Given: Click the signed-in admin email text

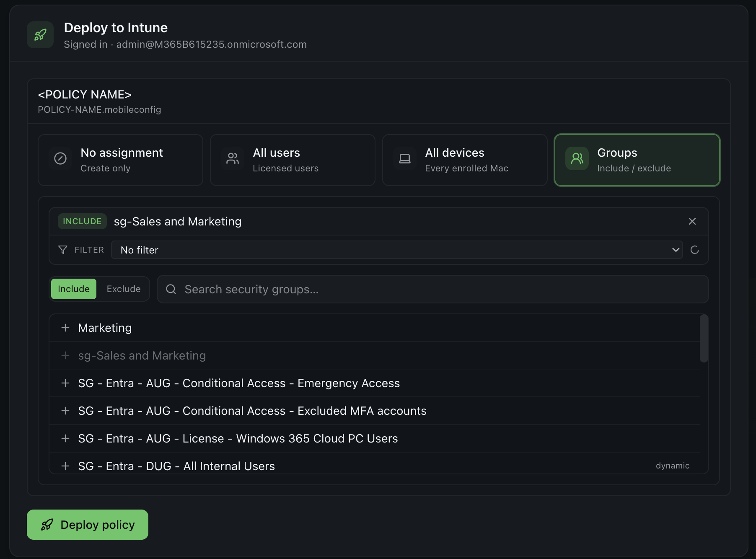Looking at the screenshot, I should [x=211, y=44].
